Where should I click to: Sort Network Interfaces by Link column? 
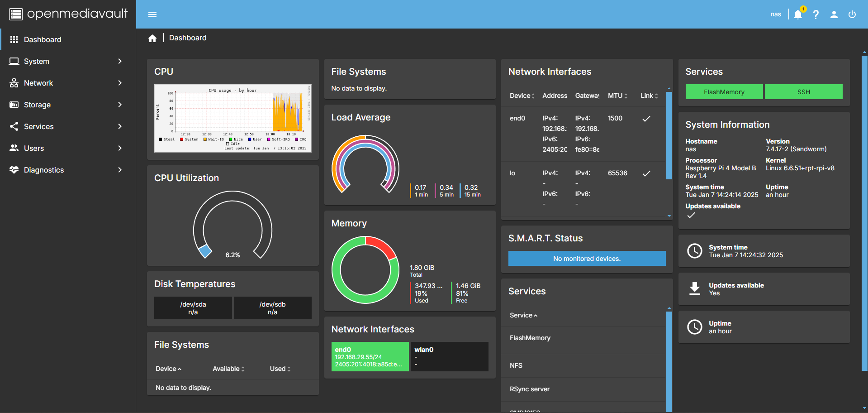pos(649,96)
